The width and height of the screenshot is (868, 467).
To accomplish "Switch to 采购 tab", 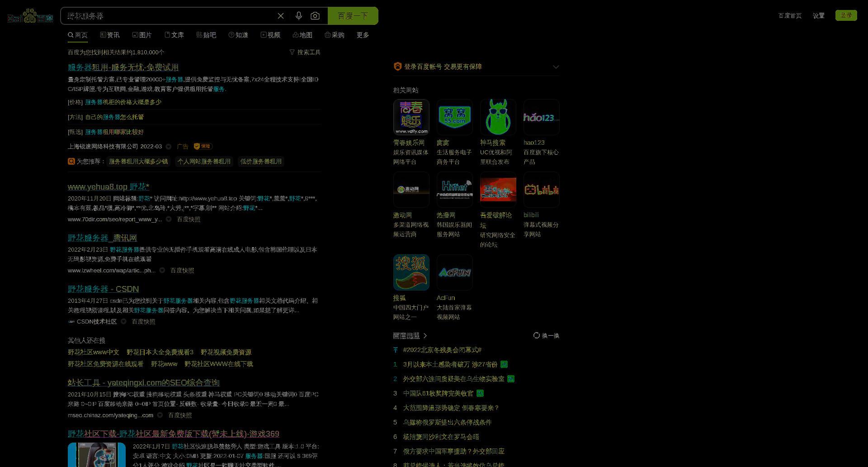I will pos(335,35).
